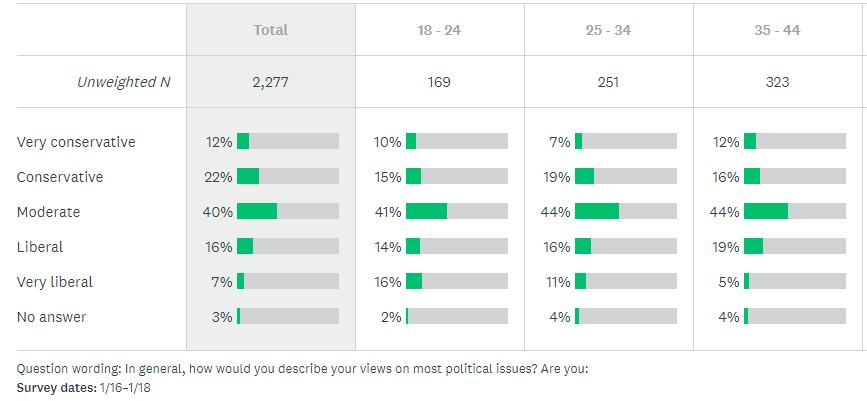Click the 323 sample size for 35 - 44
Screen dimensions: 867x401
pyautogui.click(x=777, y=82)
